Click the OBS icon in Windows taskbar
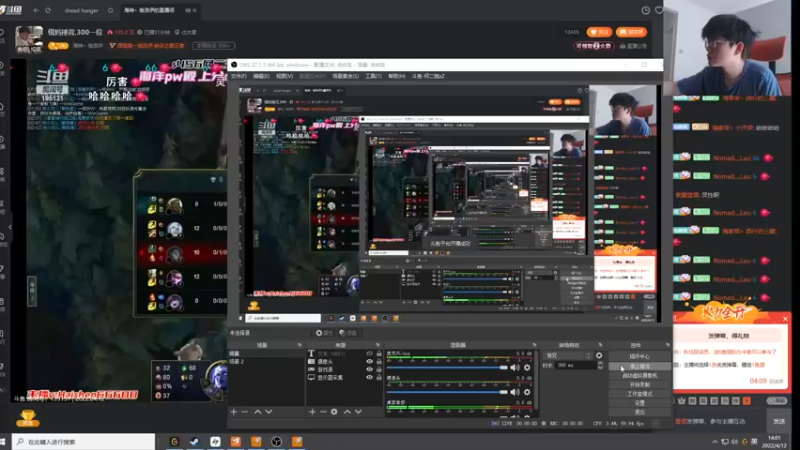Screen dimensions: 800x450 pyautogui.click(x=277, y=441)
